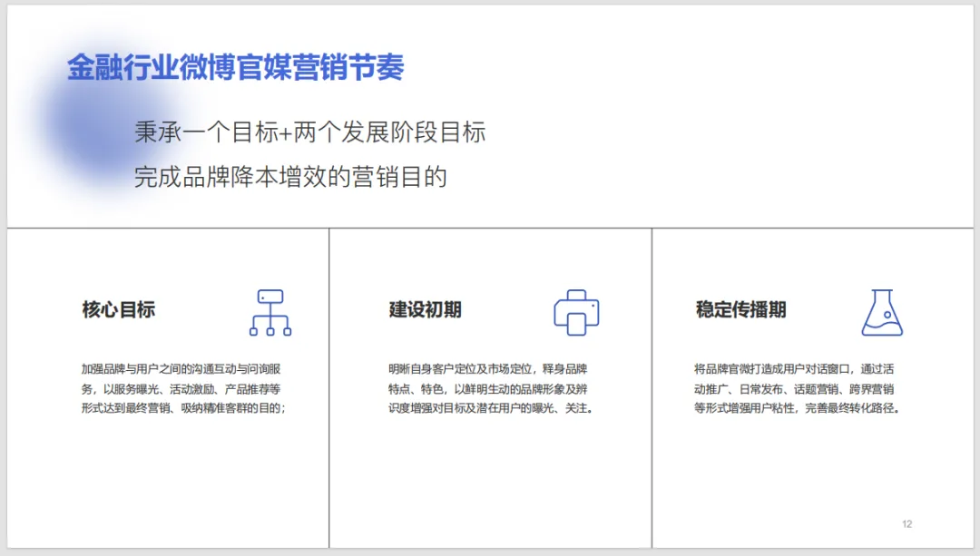
Task: Select the 稳定传播期 heading
Action: click(x=740, y=309)
